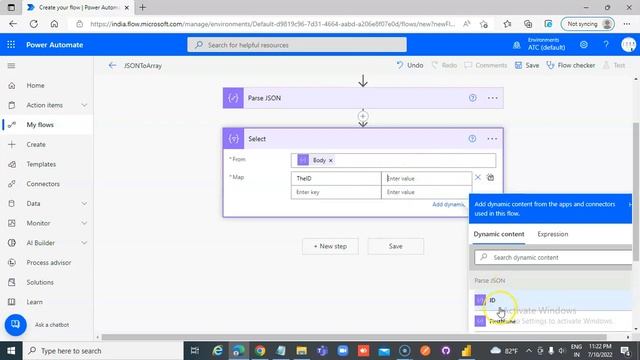The width and height of the screenshot is (640, 360).
Task: Switch to the Expression tab
Action: point(553,234)
